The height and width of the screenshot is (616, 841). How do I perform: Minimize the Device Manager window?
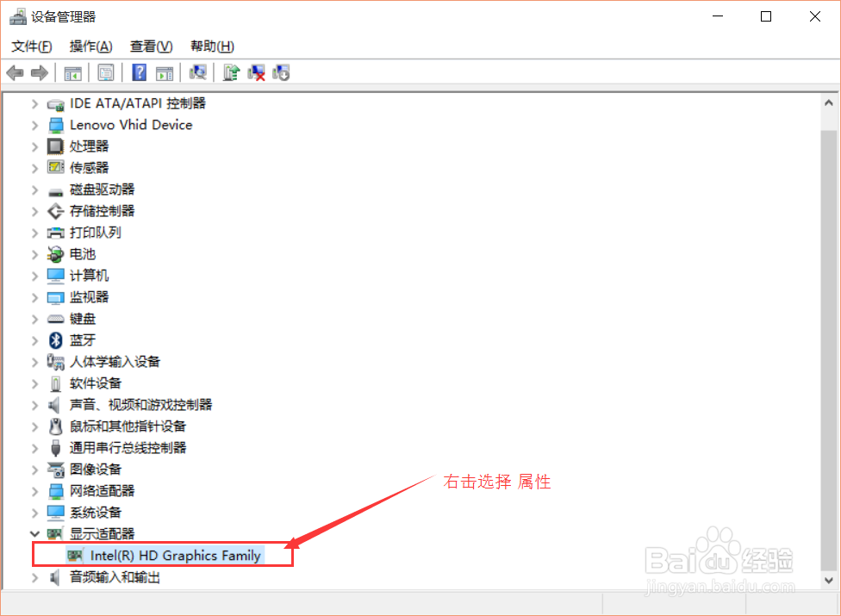pyautogui.click(x=718, y=16)
